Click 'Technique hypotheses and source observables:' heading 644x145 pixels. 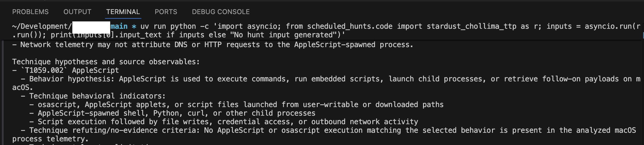[106, 62]
